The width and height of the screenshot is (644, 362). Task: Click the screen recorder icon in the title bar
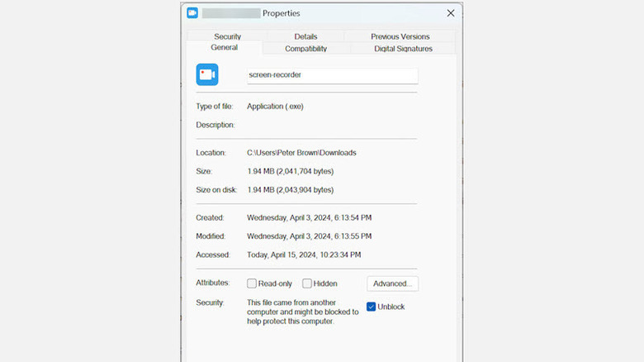point(192,12)
